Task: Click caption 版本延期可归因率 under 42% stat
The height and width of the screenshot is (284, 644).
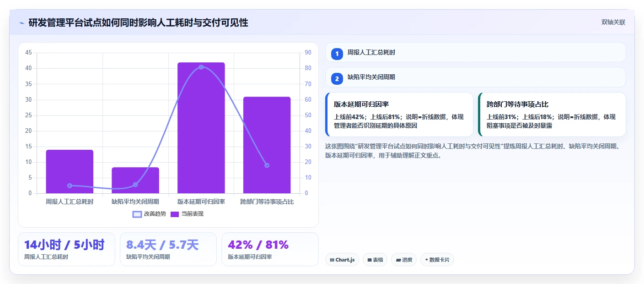Action: pyautogui.click(x=250, y=257)
